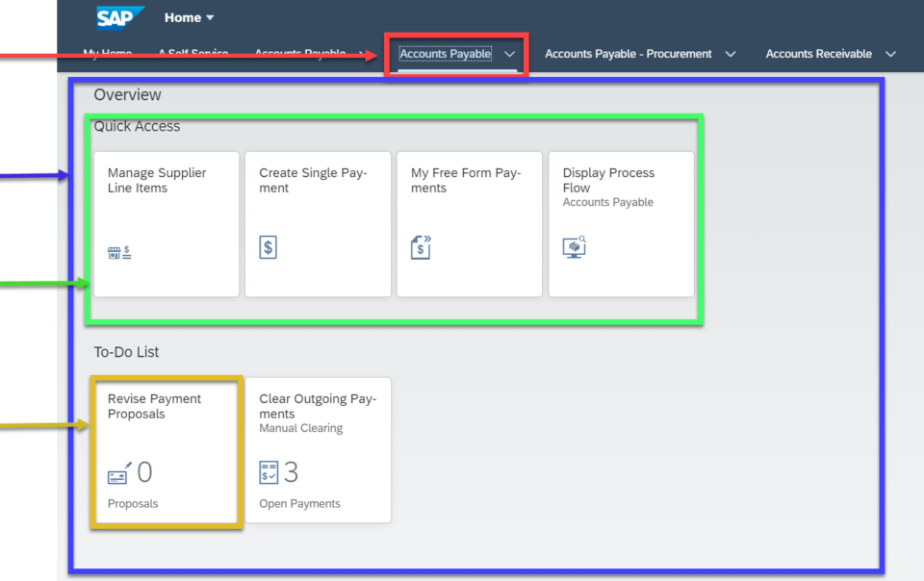
Task: Open the Home dropdown menu
Action: (189, 17)
